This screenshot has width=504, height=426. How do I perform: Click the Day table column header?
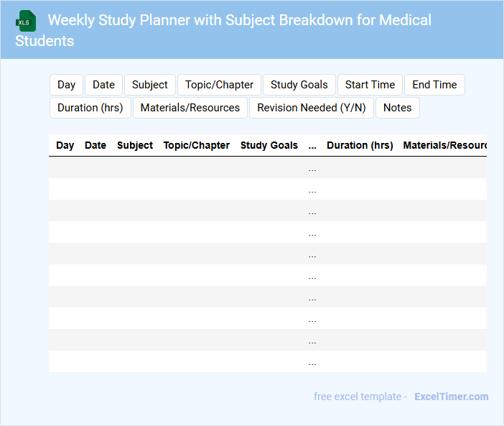[65, 145]
